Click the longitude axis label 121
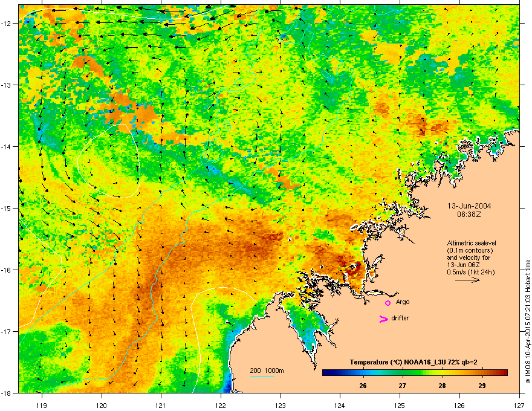 coord(161,405)
